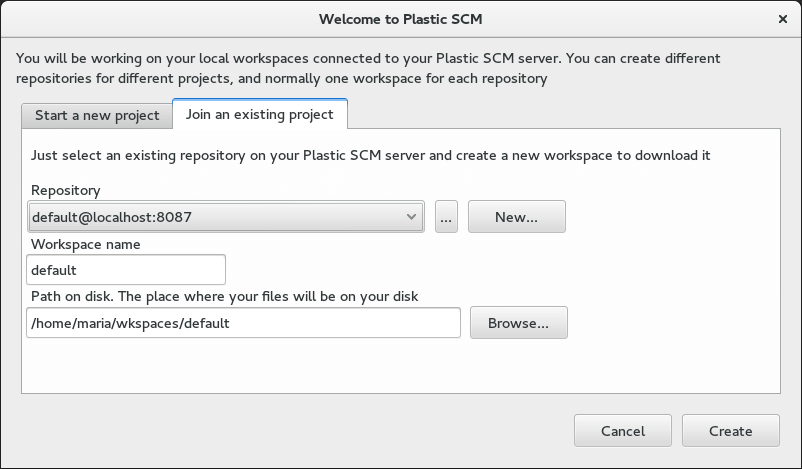The image size is (802, 469).
Task: Select the Join an existing project tab
Action: [260, 114]
